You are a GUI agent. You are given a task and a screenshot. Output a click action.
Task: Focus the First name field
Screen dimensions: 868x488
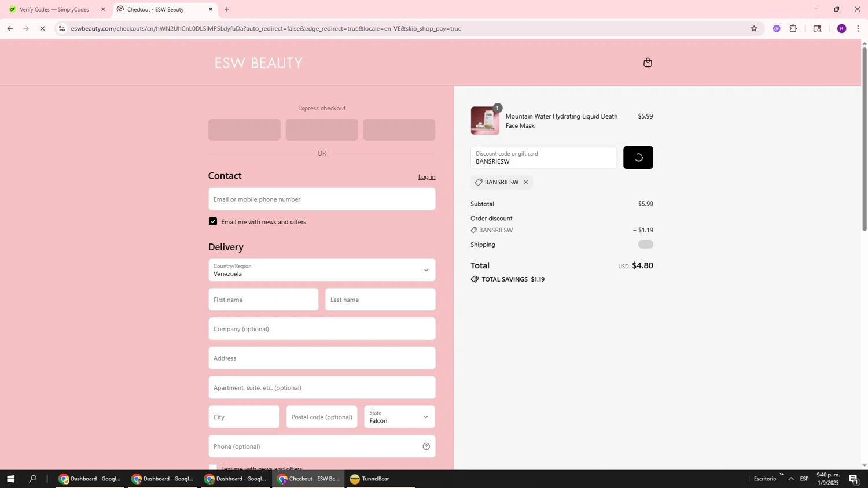[263, 300]
